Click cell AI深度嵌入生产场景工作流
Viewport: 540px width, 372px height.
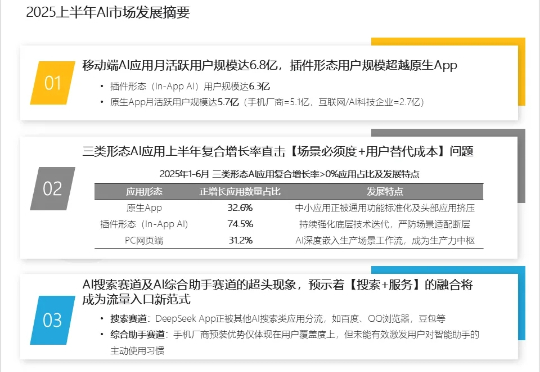tap(349, 240)
